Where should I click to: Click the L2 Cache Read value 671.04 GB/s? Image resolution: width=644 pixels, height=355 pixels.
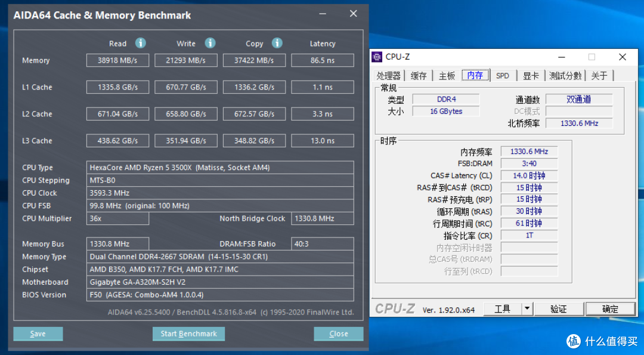[117, 114]
